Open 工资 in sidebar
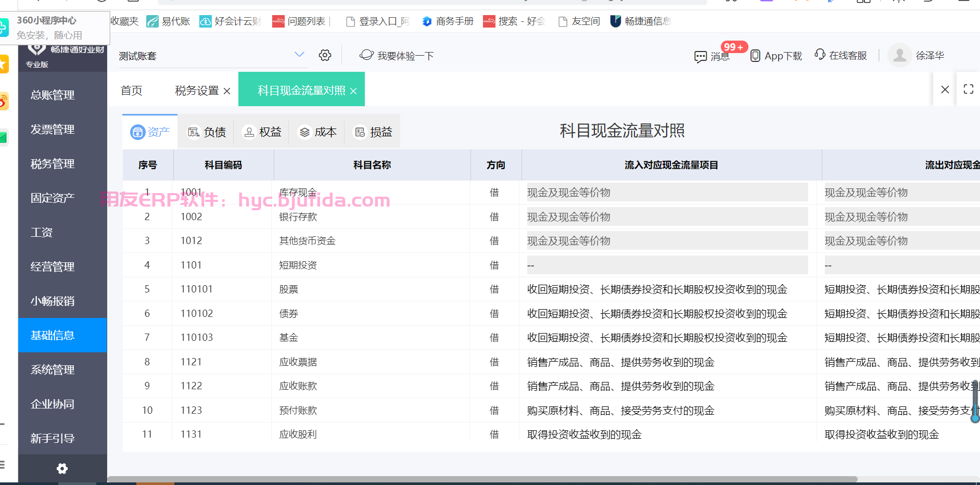This screenshot has width=980, height=485. (62, 232)
